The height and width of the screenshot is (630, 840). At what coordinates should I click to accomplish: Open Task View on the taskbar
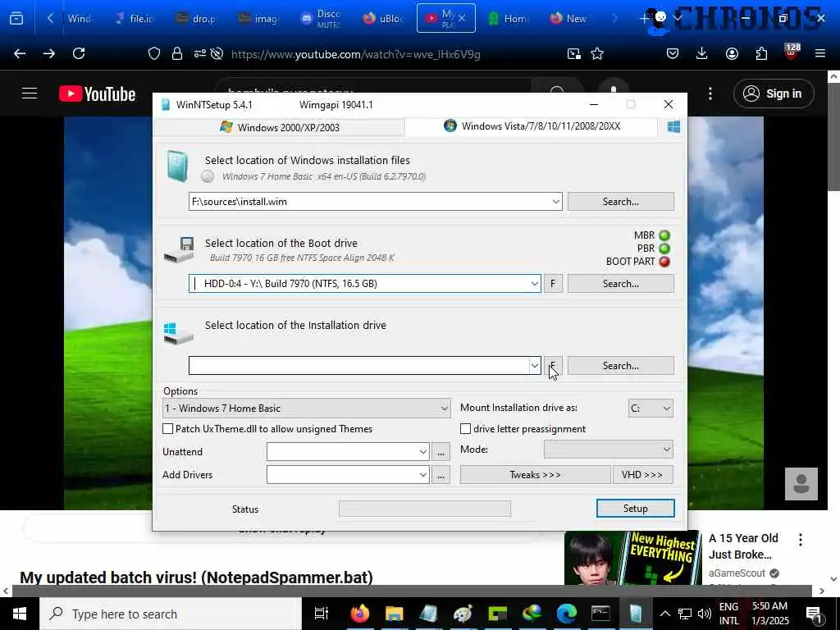point(321,614)
